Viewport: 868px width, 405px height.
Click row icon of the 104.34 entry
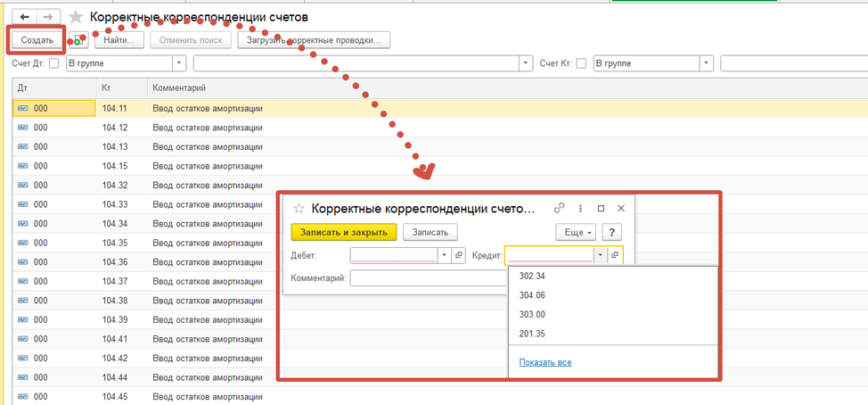[x=22, y=224]
